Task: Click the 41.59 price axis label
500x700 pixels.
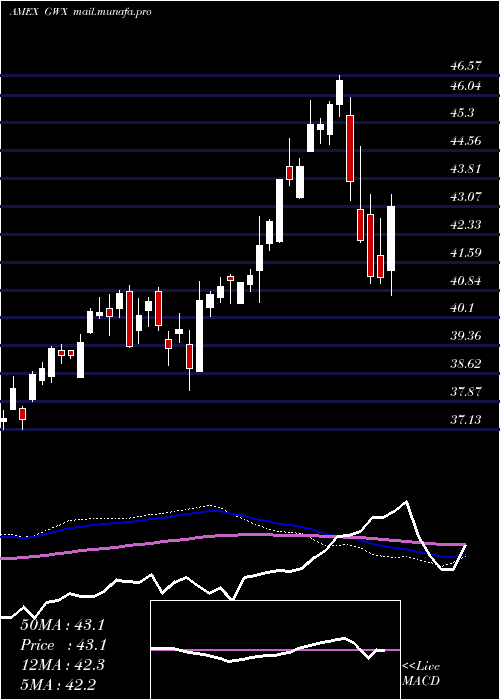Action: 466,253
